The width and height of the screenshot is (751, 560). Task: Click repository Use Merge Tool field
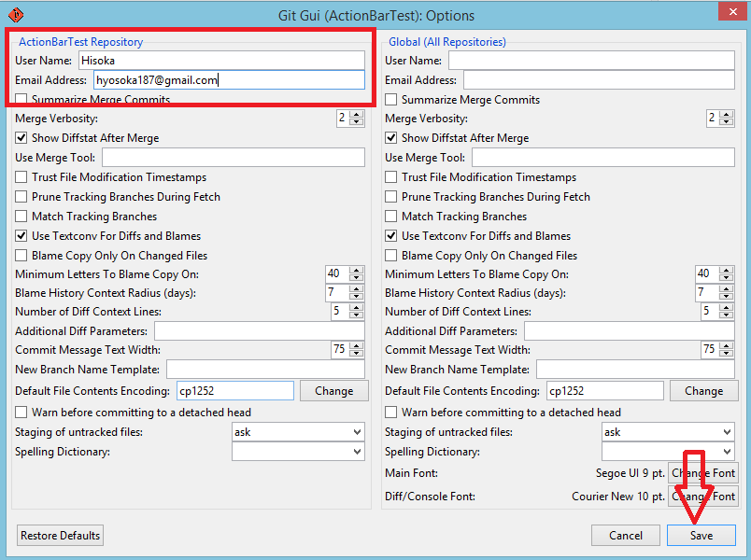(234, 158)
